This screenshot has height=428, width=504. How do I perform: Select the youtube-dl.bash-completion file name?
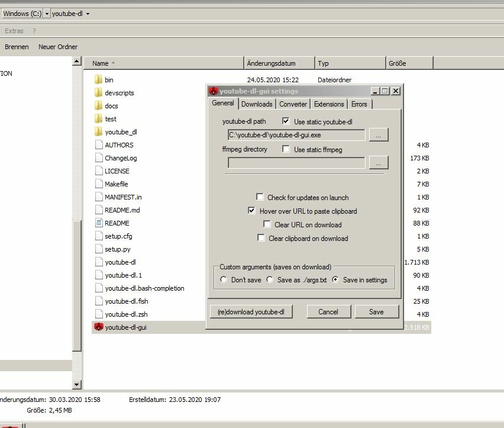pos(145,288)
